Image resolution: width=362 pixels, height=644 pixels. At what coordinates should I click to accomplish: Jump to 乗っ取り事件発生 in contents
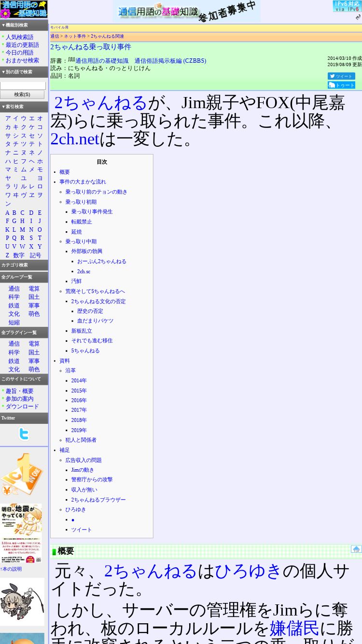92,212
